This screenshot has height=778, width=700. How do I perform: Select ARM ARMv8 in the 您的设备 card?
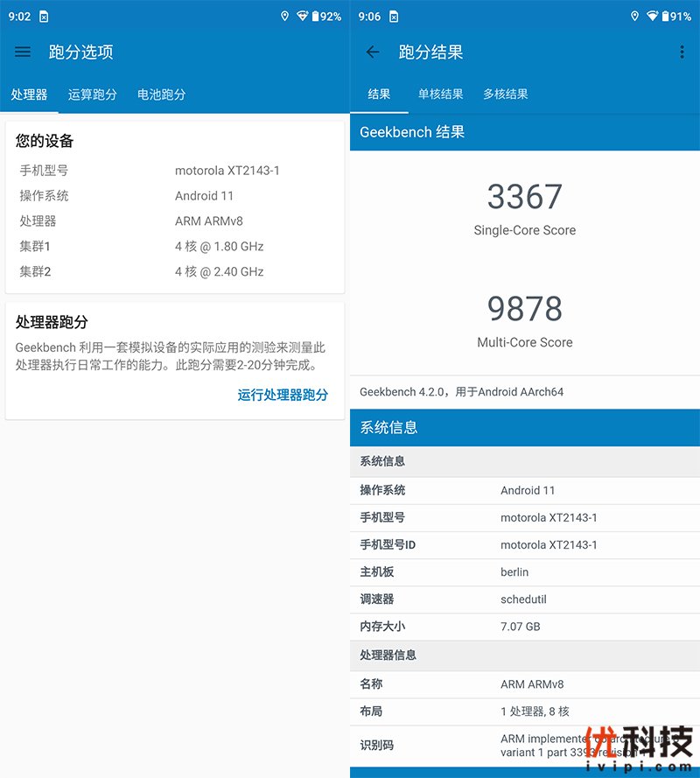coord(209,221)
